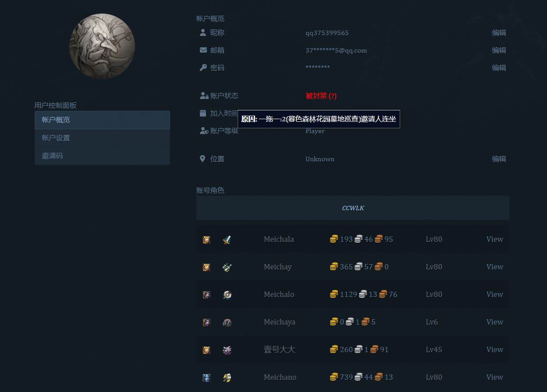Click the class icon in Meichaya's row

[x=227, y=322]
